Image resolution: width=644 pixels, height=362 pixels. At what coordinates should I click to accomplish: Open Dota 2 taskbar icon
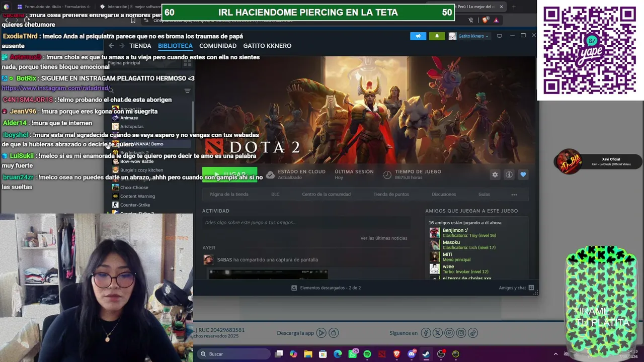coord(382,354)
